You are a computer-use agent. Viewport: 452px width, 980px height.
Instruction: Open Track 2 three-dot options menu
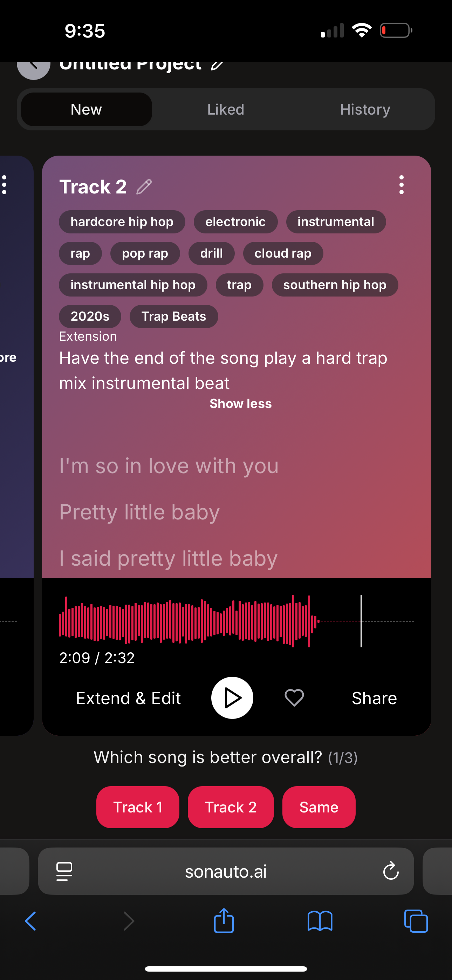coord(401,185)
